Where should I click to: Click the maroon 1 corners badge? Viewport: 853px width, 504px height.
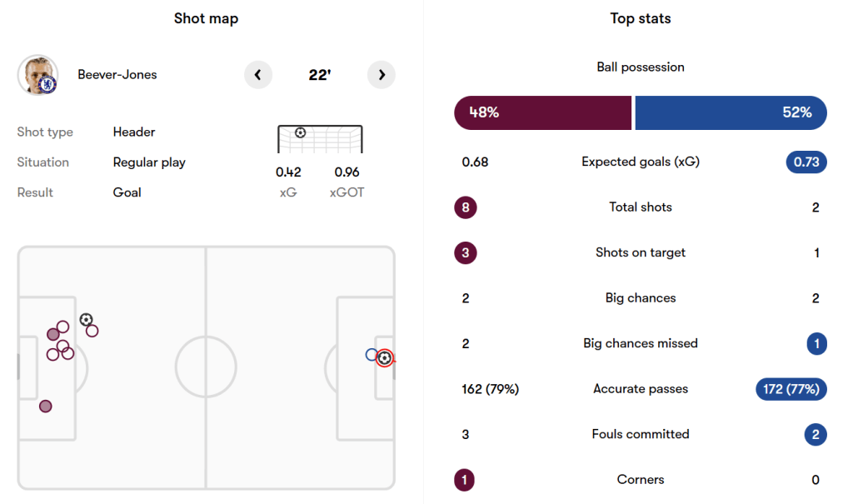466,480
